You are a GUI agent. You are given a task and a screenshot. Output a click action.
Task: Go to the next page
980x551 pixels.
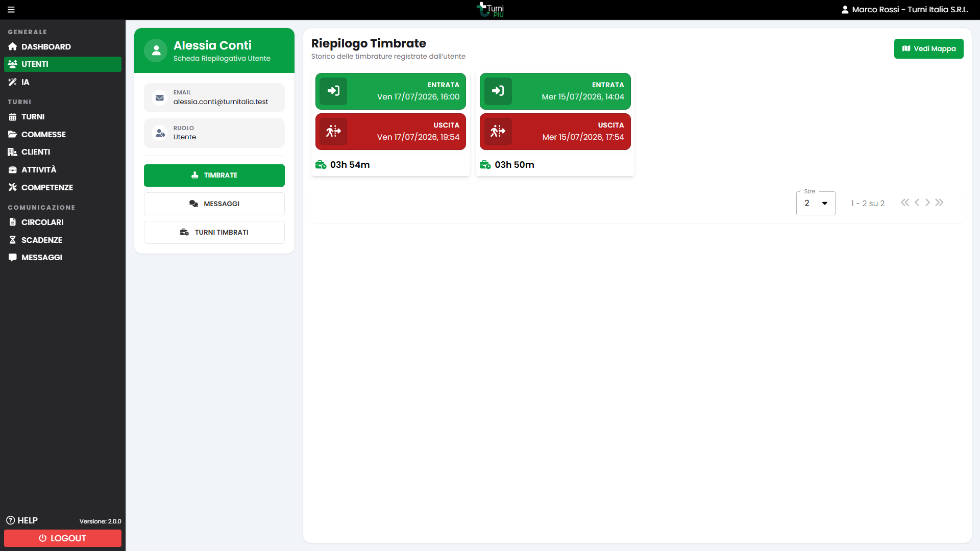(x=927, y=203)
